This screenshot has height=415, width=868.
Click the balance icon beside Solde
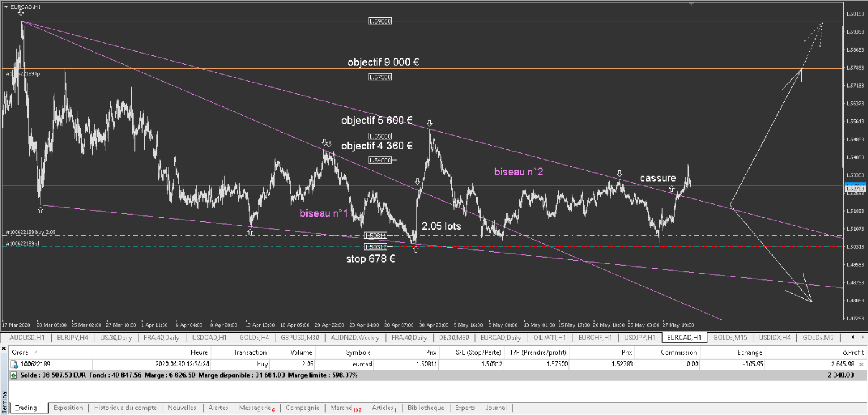pos(14,376)
